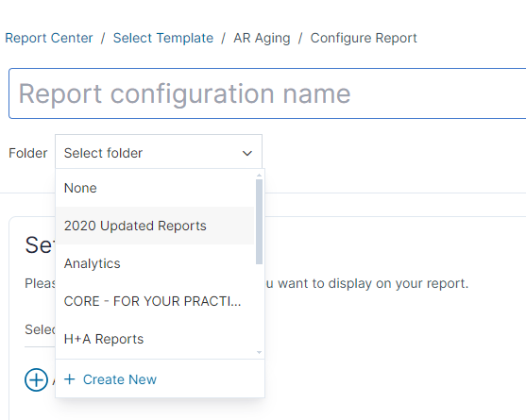
Task: Click the scrollbar down arrow in folder list
Action: tap(259, 352)
